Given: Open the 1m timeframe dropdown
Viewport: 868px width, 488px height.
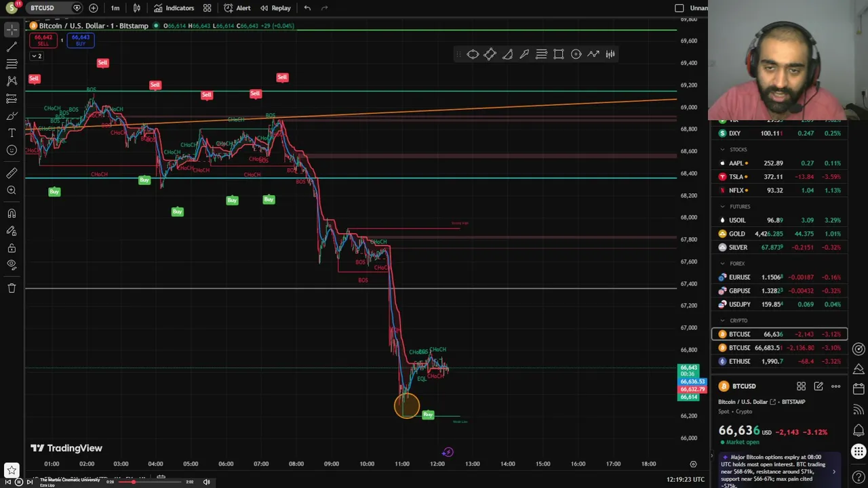Looking at the screenshot, I should click(115, 8).
